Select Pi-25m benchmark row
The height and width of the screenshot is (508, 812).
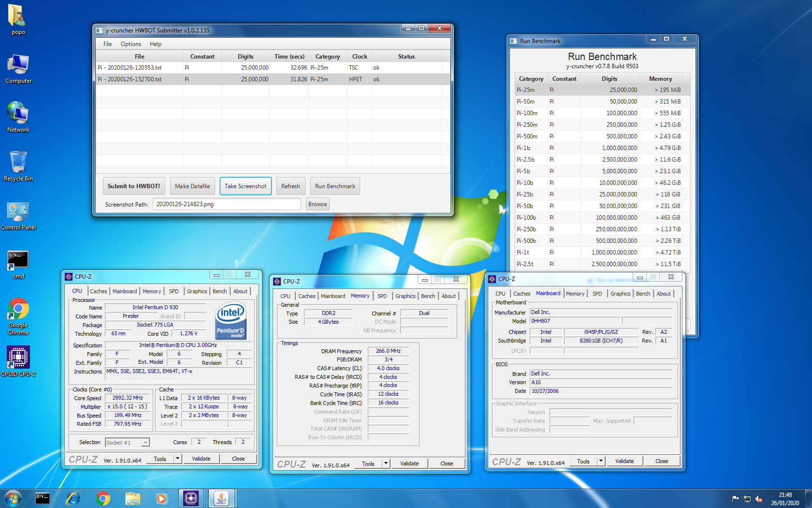point(602,90)
